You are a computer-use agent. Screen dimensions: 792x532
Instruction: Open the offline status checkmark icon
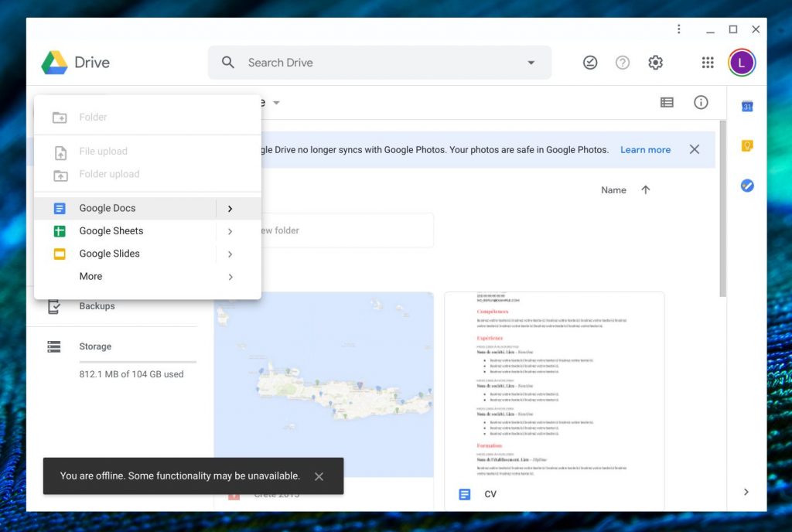click(590, 63)
